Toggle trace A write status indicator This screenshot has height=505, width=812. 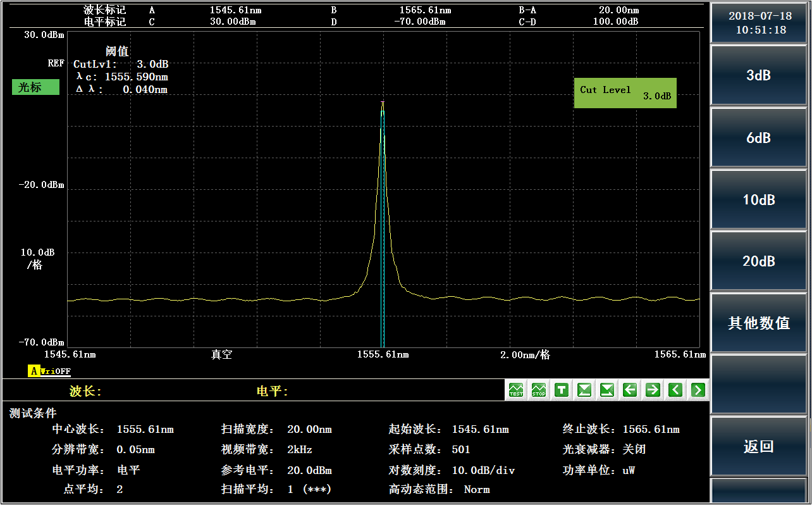click(49, 371)
